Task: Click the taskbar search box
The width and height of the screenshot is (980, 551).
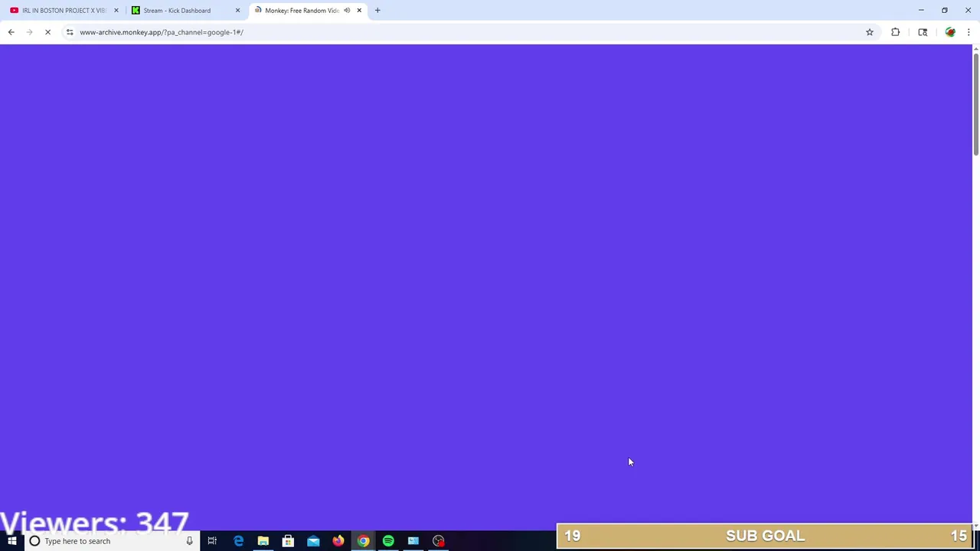Action: (x=112, y=541)
